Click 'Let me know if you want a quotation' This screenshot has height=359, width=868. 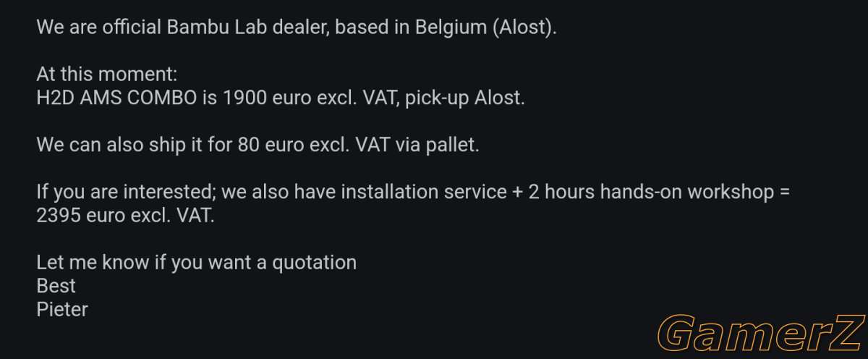(x=197, y=262)
